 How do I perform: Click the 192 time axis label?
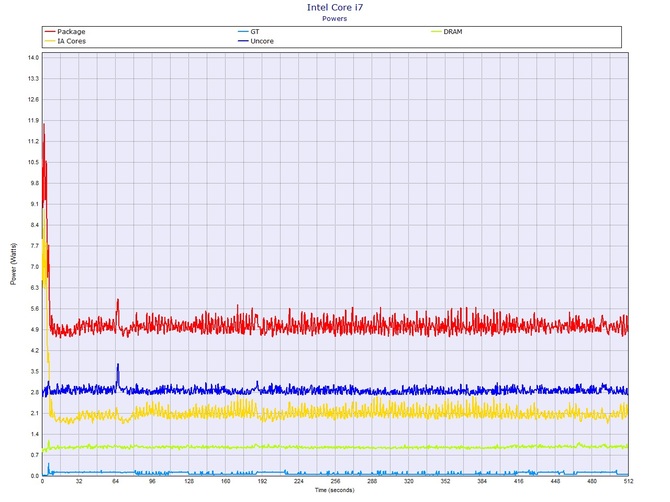point(262,481)
